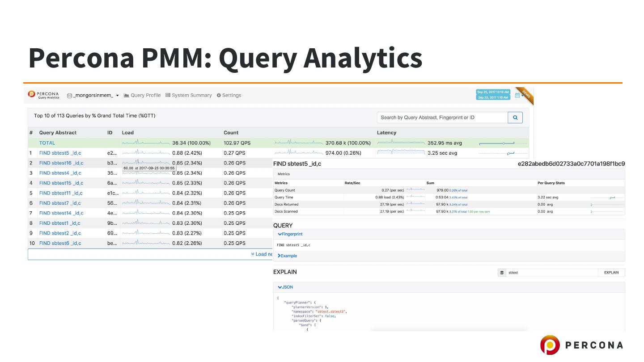Click the 36.34 (100.00%) total load

pos(191,143)
